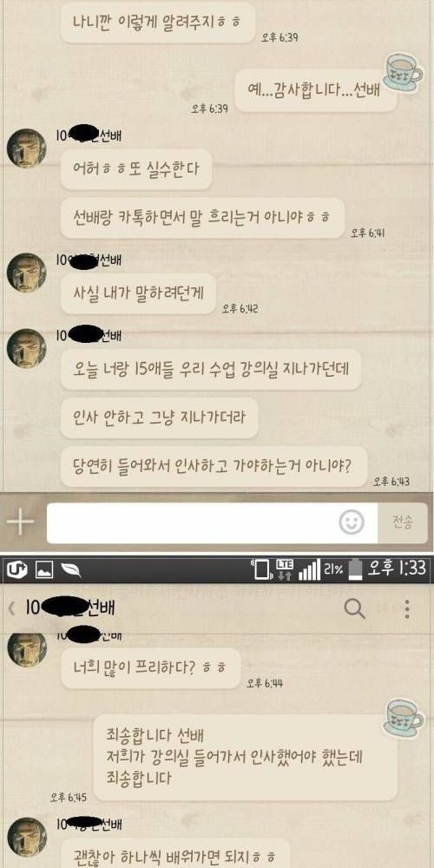
Task: Open sender avatar beside 사실 내가 message
Action: 26,273
